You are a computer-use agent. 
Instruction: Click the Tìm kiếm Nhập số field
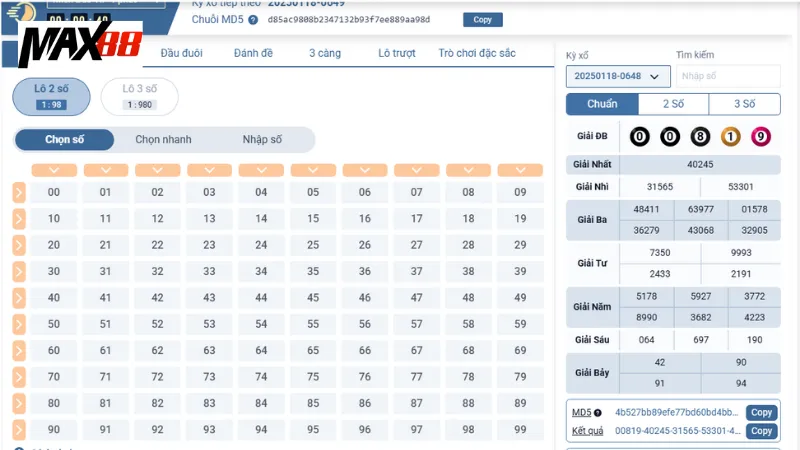click(x=727, y=76)
